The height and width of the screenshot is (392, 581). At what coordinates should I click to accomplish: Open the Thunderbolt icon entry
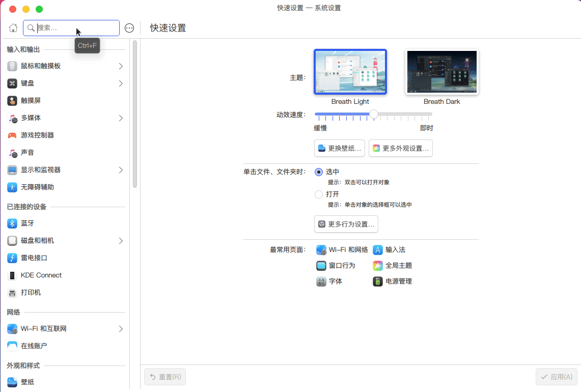coord(12,258)
